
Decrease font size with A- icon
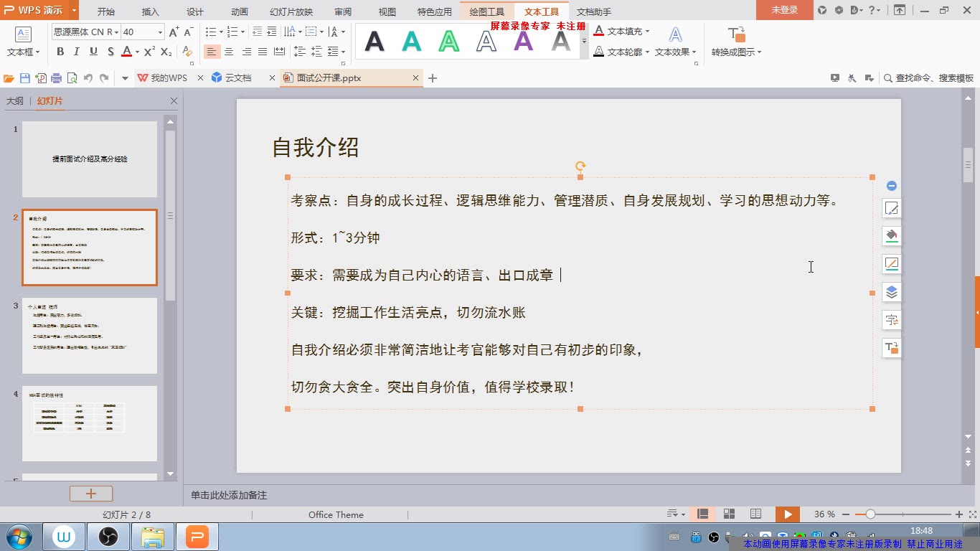pyautogui.click(x=189, y=32)
